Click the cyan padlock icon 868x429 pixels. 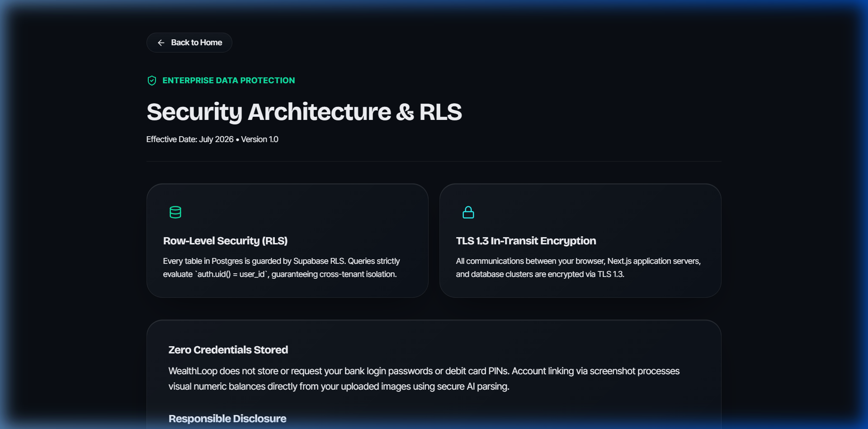(x=468, y=212)
